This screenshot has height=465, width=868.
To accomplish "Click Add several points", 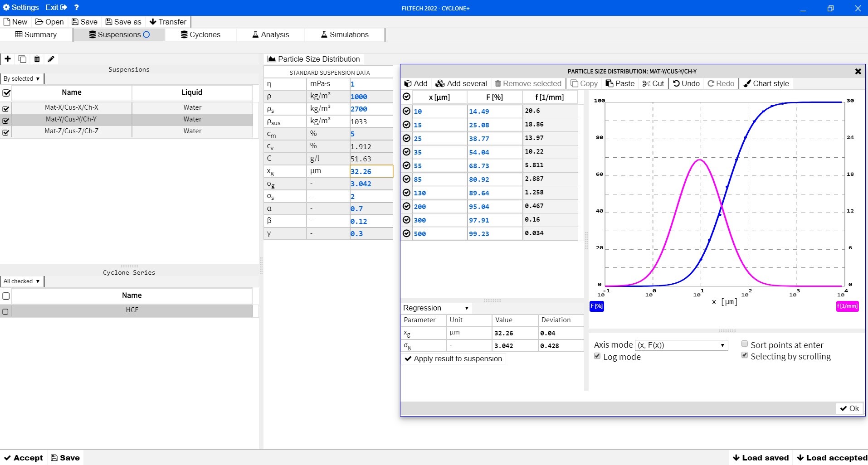I will (461, 83).
